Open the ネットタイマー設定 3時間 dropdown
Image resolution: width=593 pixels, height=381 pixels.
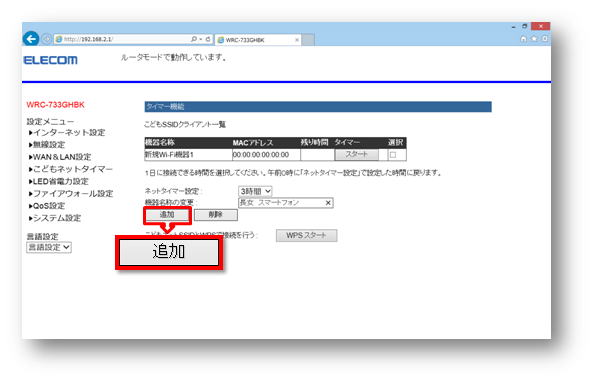255,191
